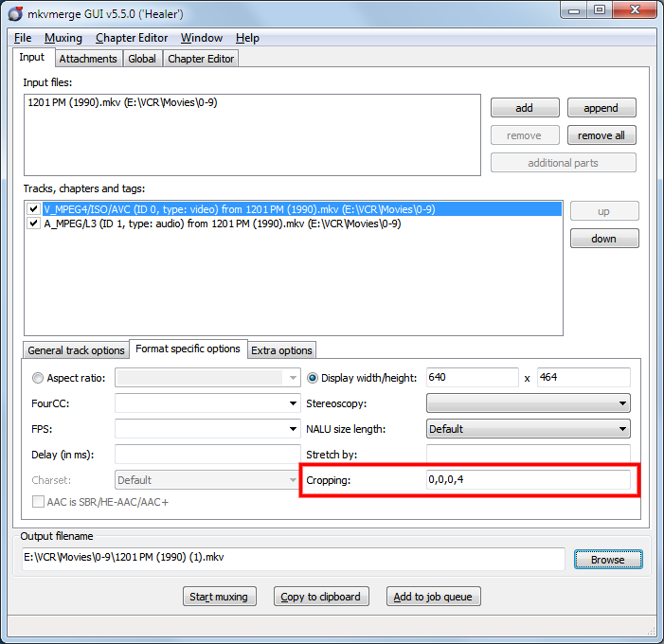Minimize the mkvmerge GUI window
664x644 pixels.
[574, 10]
